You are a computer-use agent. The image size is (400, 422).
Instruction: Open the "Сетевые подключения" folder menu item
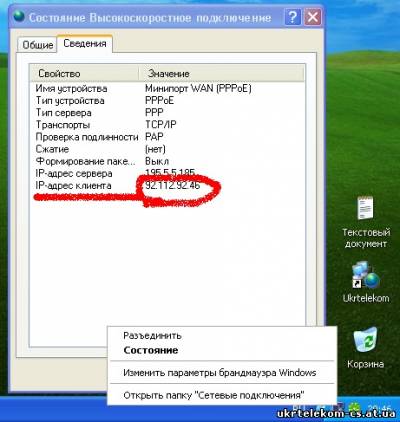(x=214, y=395)
